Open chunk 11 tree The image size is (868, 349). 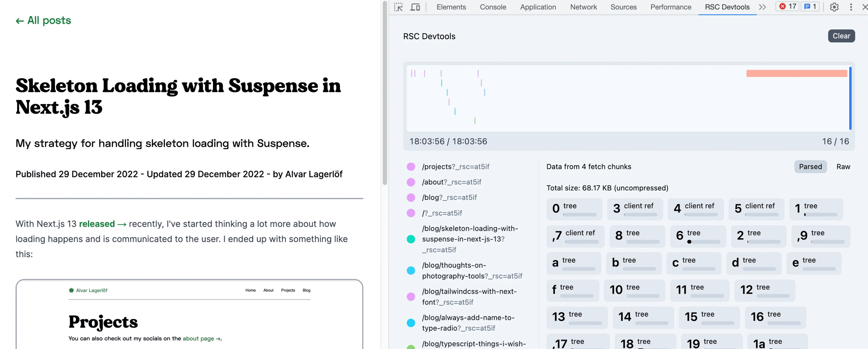pos(700,290)
